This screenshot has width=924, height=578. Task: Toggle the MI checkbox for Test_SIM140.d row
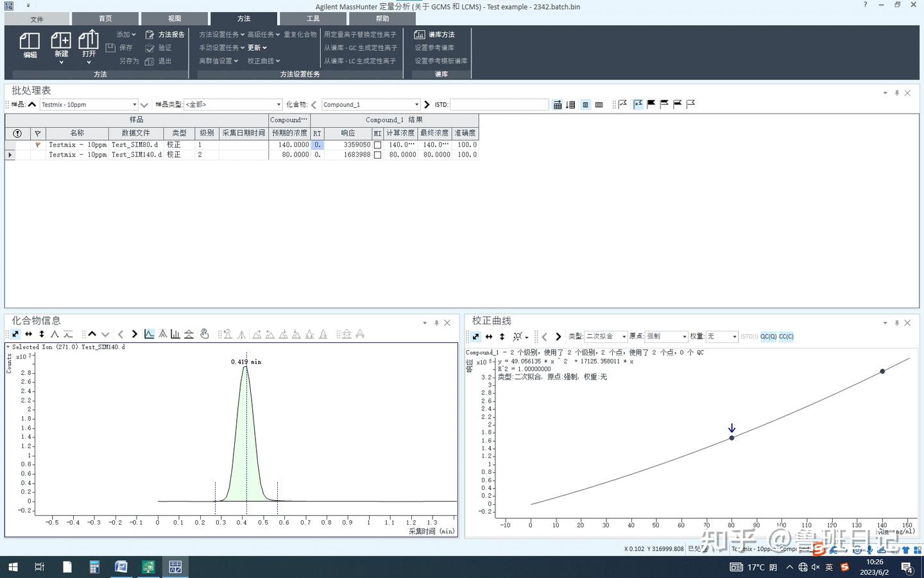click(377, 155)
